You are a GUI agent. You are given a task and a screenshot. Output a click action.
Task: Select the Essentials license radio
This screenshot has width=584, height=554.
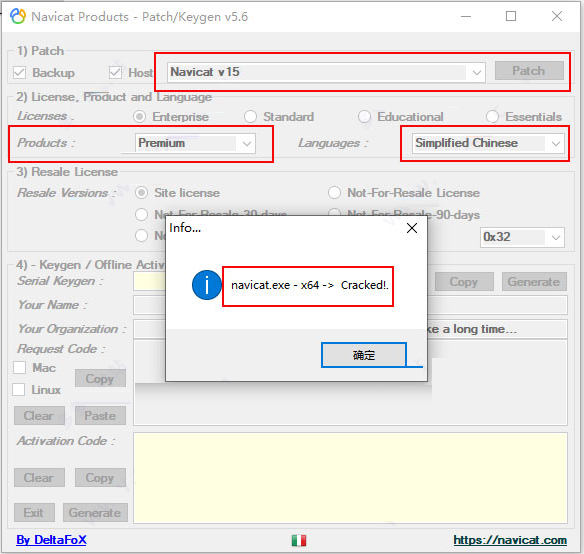tap(492, 117)
